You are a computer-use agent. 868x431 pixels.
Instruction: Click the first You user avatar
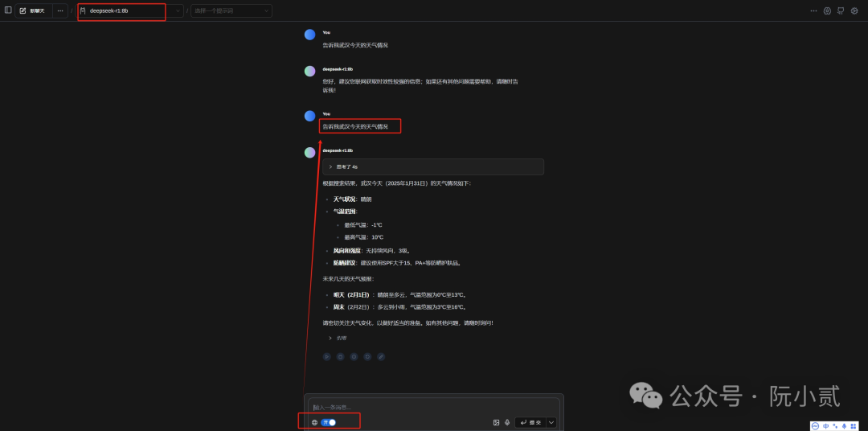click(310, 35)
